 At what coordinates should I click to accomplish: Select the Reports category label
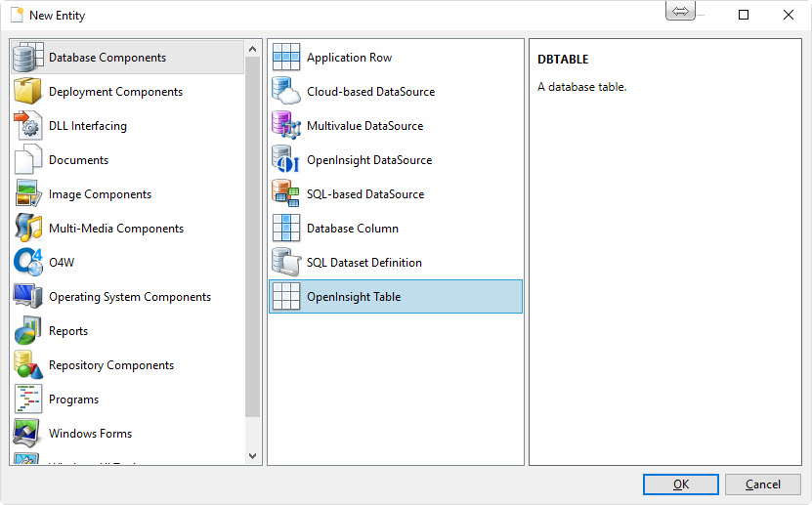(x=68, y=330)
